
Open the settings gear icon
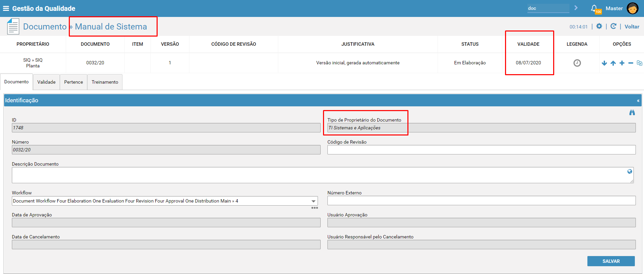599,26
